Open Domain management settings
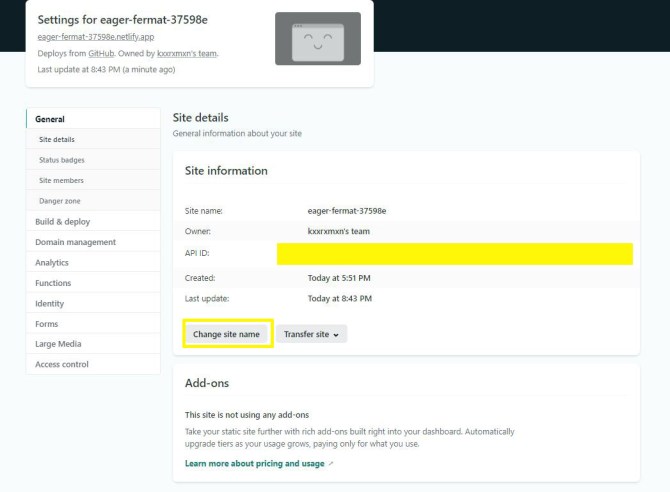The height and width of the screenshot is (492, 670). [93, 242]
